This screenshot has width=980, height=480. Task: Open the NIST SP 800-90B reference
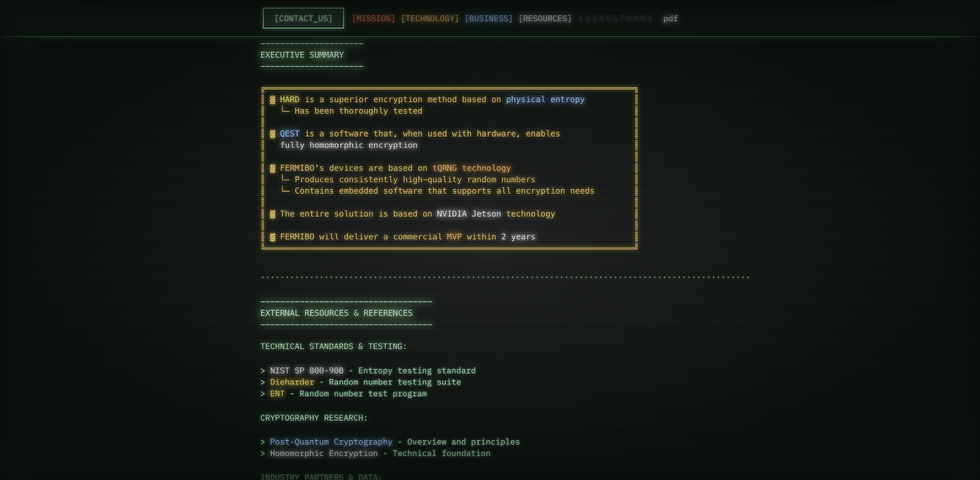[x=307, y=370]
